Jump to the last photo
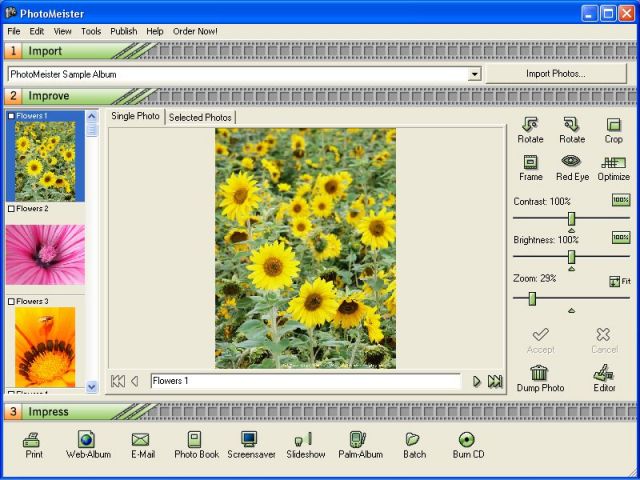 pyautogui.click(x=495, y=381)
